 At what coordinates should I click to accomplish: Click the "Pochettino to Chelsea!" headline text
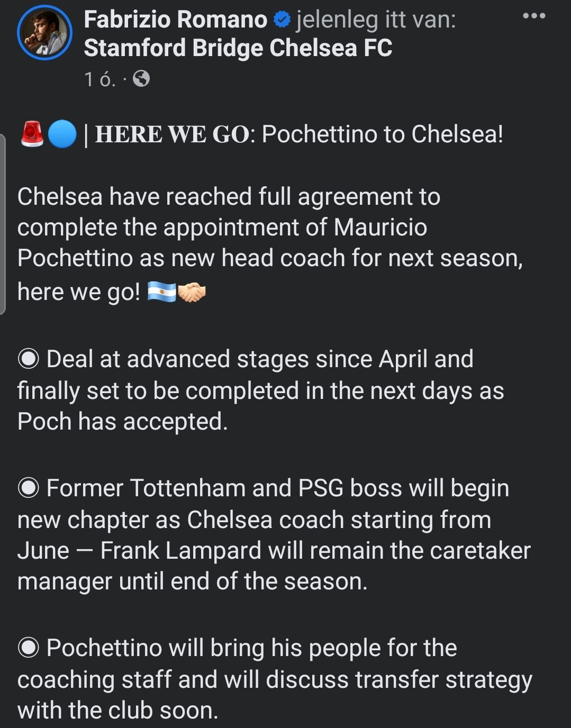tap(382, 134)
